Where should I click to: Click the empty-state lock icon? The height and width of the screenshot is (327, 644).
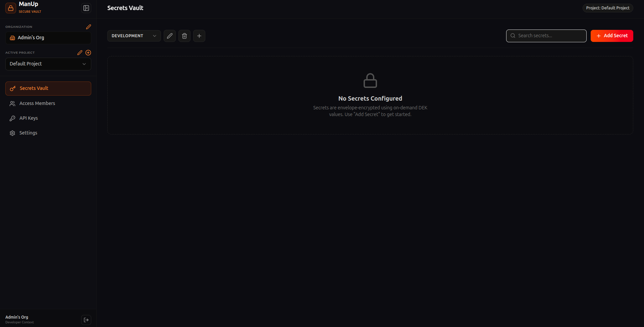point(370,80)
